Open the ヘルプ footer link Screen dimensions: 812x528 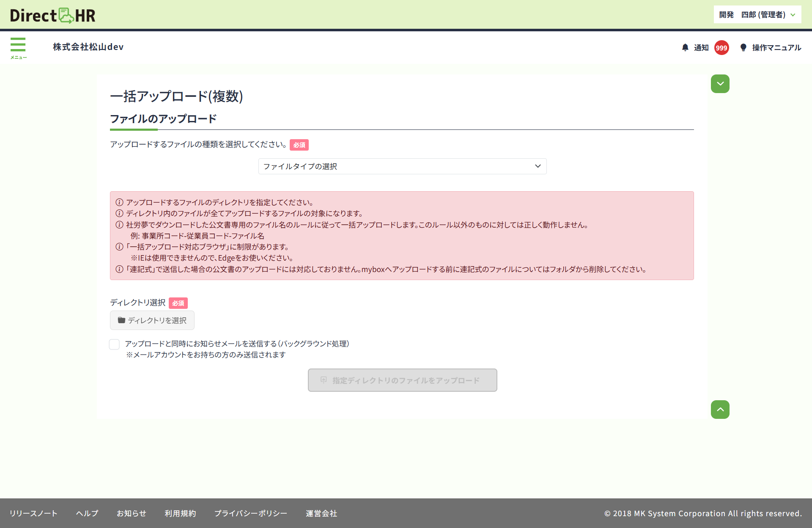(x=87, y=513)
